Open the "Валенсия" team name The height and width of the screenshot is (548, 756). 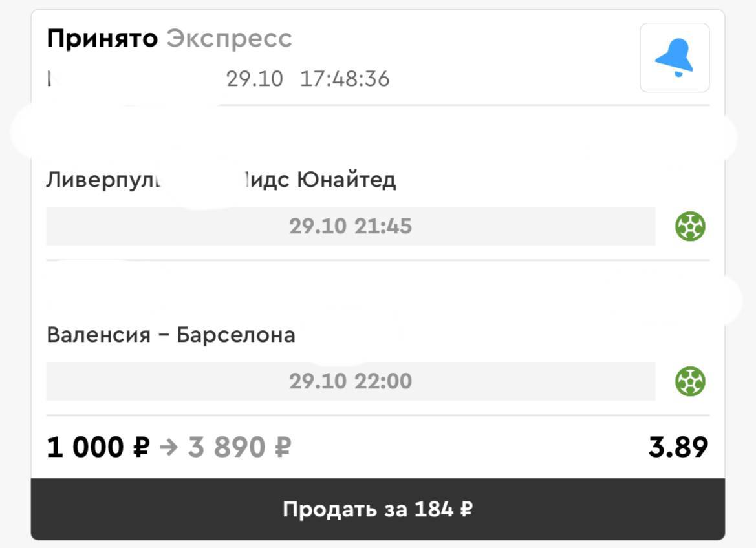click(x=98, y=335)
